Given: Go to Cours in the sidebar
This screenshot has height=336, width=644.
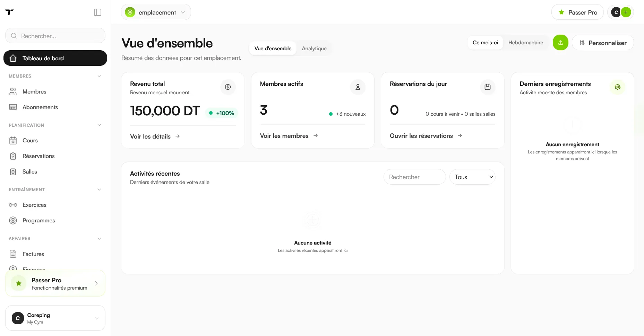Looking at the screenshot, I should pos(55,140).
